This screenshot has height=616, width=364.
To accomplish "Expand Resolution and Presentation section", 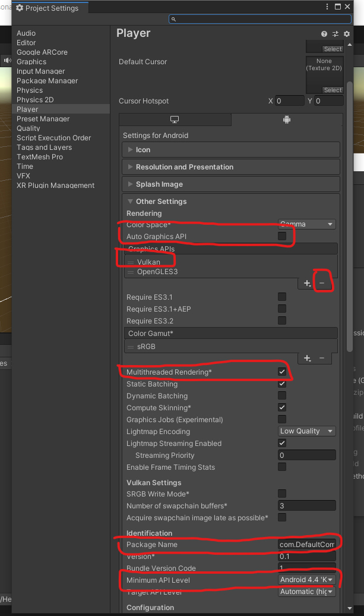I will click(230, 167).
